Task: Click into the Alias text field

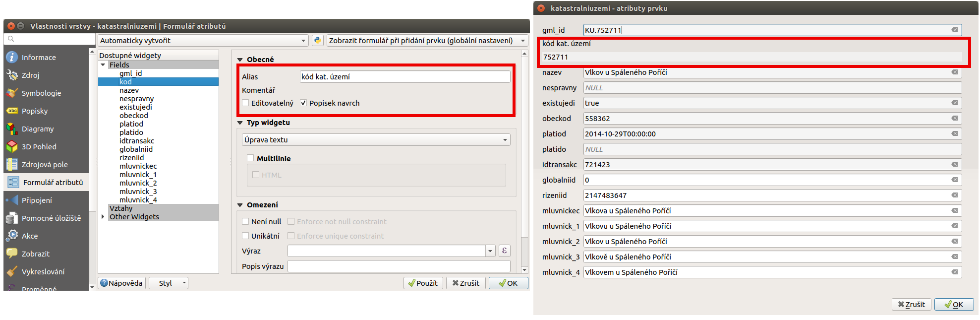Action: point(405,77)
